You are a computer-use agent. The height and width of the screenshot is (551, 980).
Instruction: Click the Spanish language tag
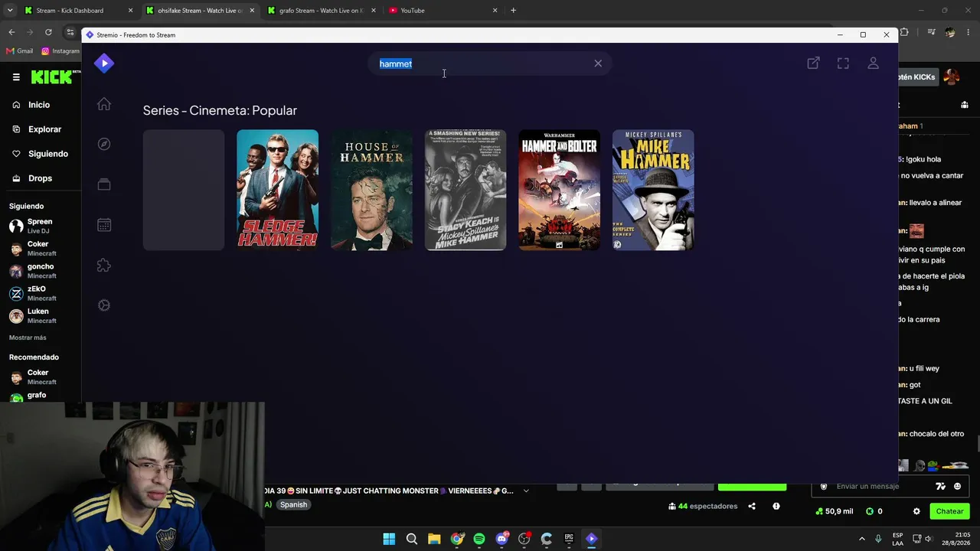click(x=293, y=505)
